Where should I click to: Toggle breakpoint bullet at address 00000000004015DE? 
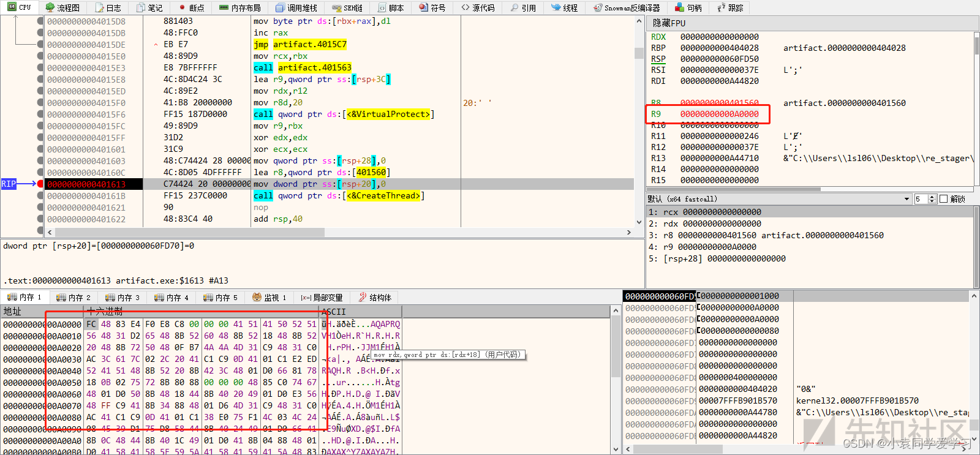(40, 44)
